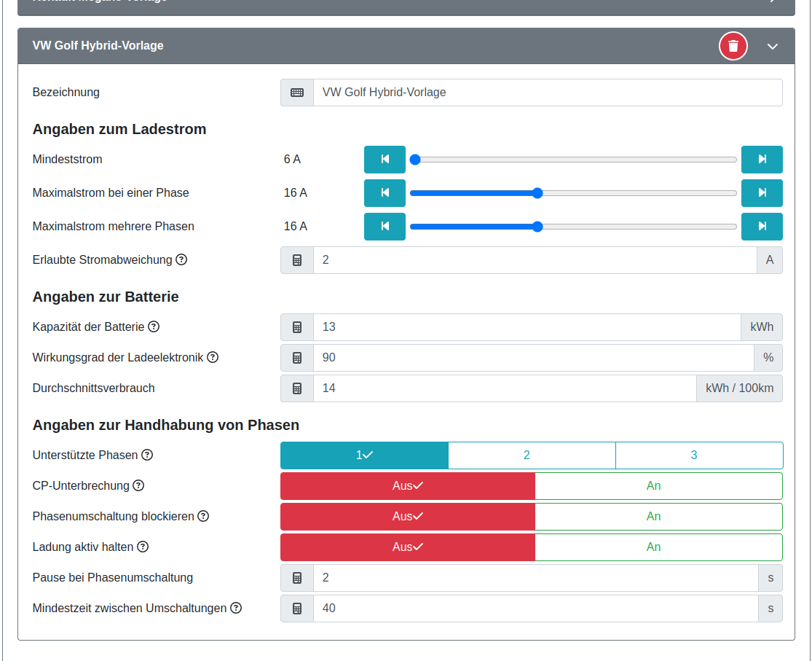Viewport: 812px width, 661px height.
Task: Select 2 supported phases
Action: 532,455
